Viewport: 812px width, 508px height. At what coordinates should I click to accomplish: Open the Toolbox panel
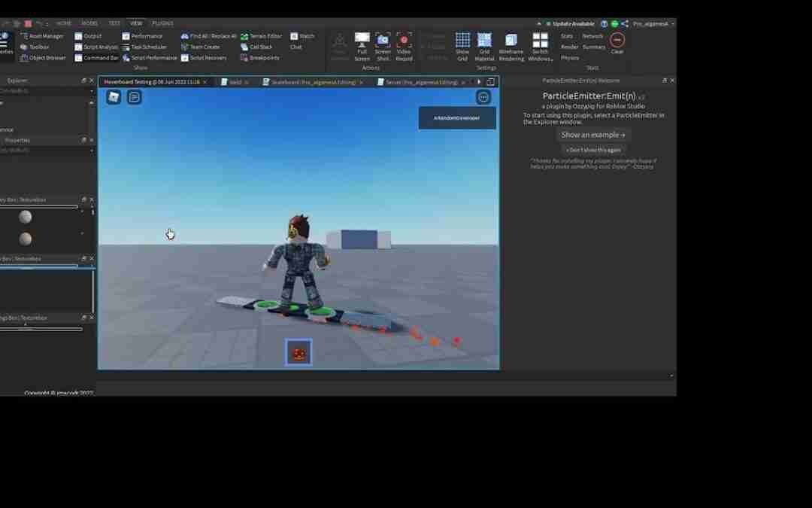[x=35, y=47]
